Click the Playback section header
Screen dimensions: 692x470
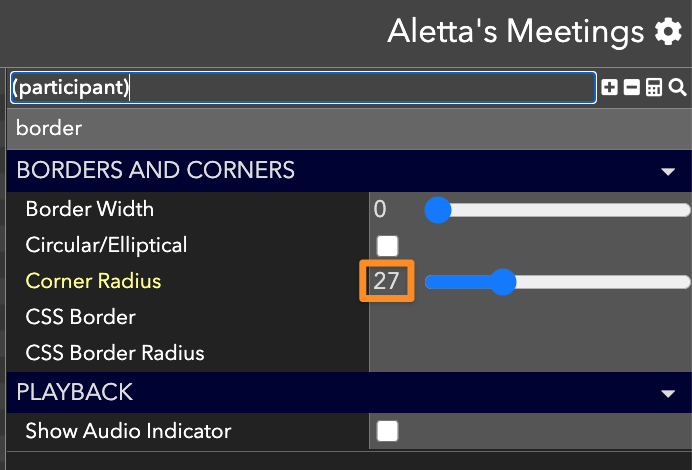pos(349,392)
